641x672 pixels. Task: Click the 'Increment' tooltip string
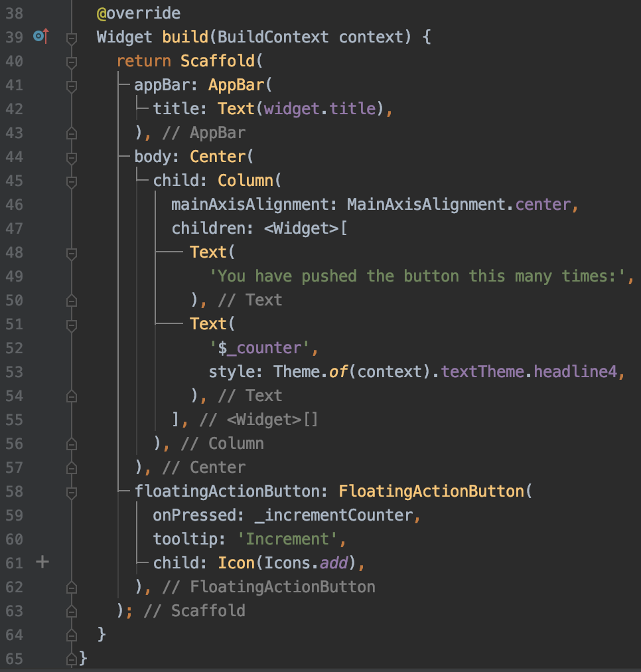287,539
